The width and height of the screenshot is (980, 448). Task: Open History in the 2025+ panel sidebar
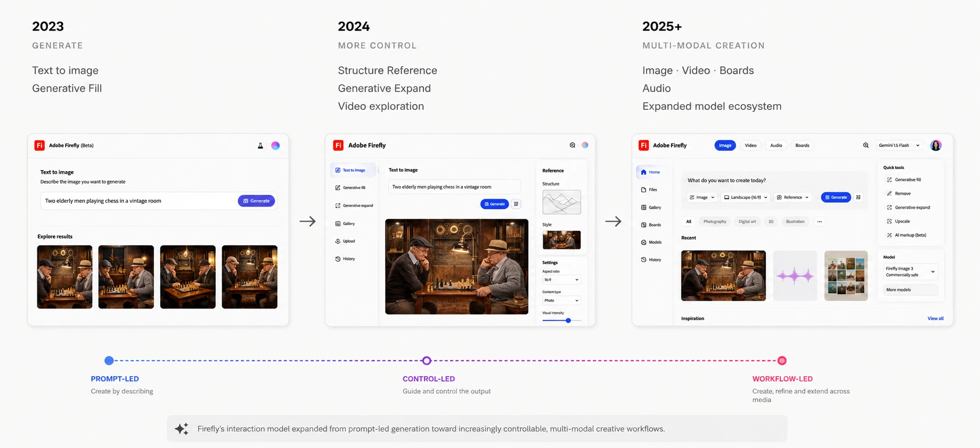tap(651, 260)
